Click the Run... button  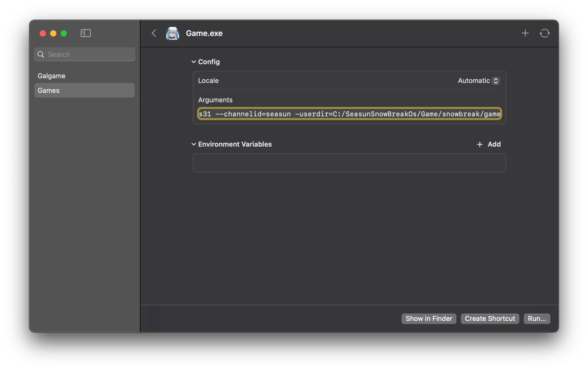[537, 319]
